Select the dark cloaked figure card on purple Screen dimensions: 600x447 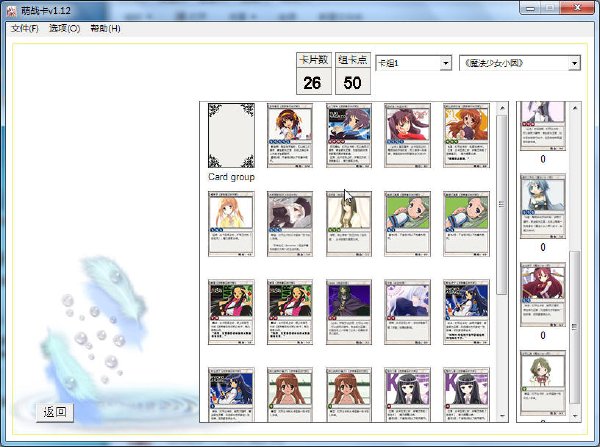coord(349,312)
